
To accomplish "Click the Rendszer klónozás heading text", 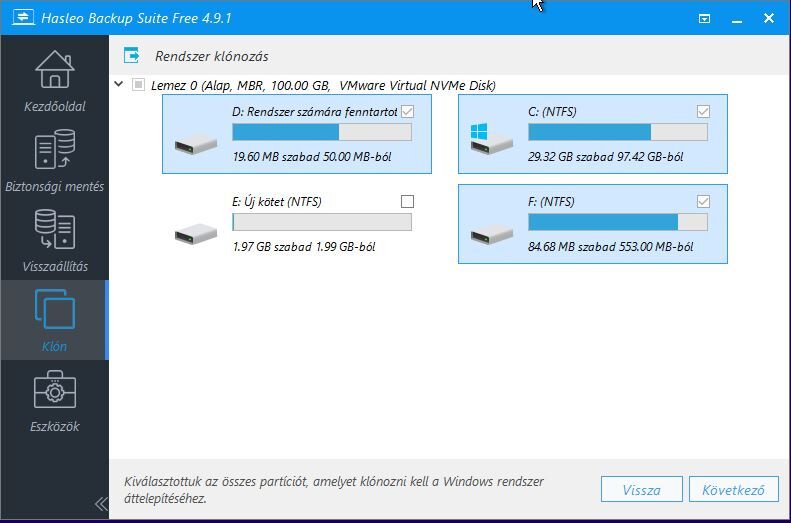I will click(211, 56).
